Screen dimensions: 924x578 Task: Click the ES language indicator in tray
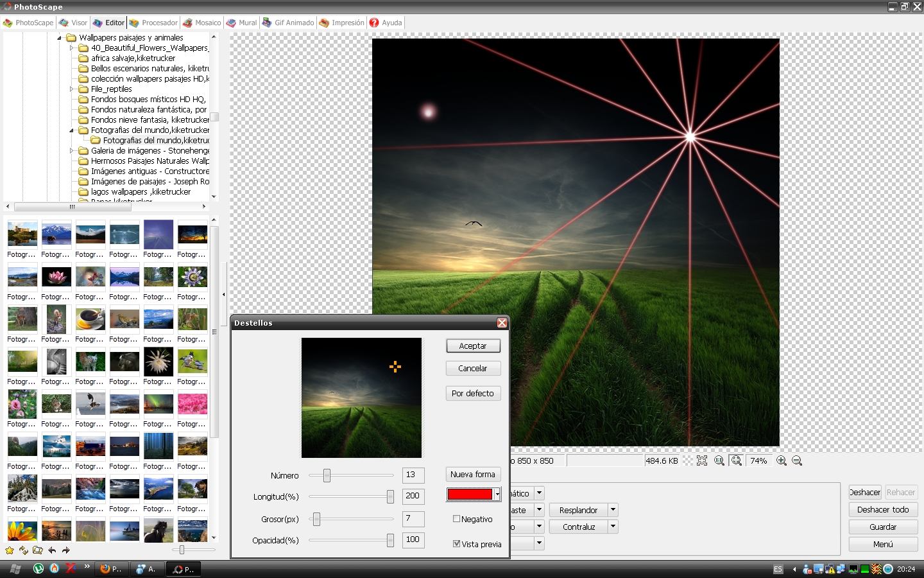[x=778, y=569]
